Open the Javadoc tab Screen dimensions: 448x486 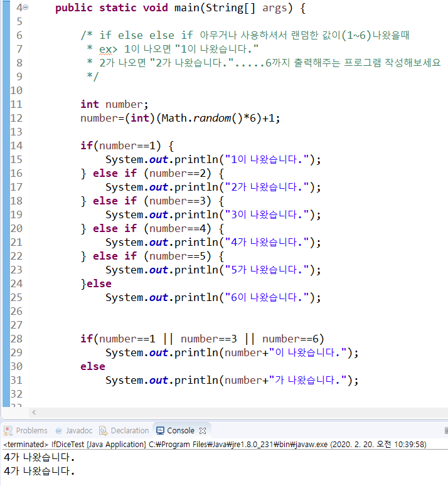tap(74, 431)
